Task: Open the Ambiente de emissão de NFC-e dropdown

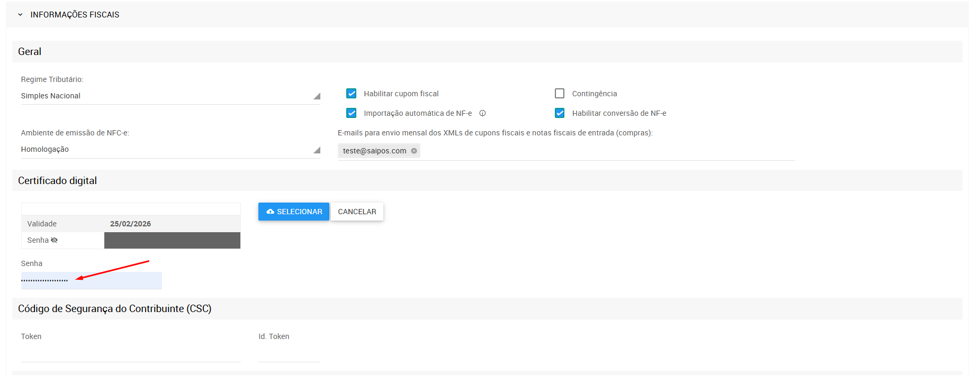Action: click(170, 149)
